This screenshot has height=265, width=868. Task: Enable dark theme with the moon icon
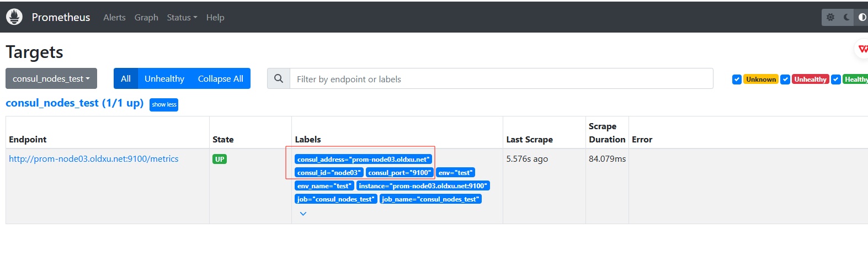pyautogui.click(x=846, y=17)
